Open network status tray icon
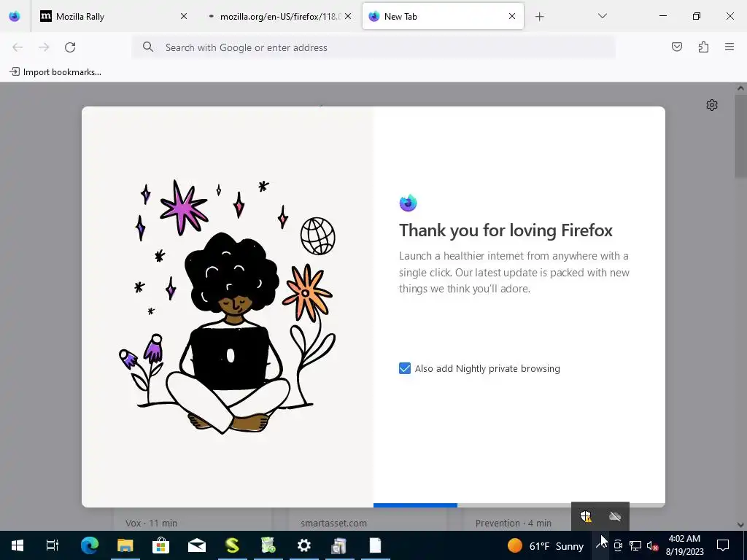 pos(635,545)
